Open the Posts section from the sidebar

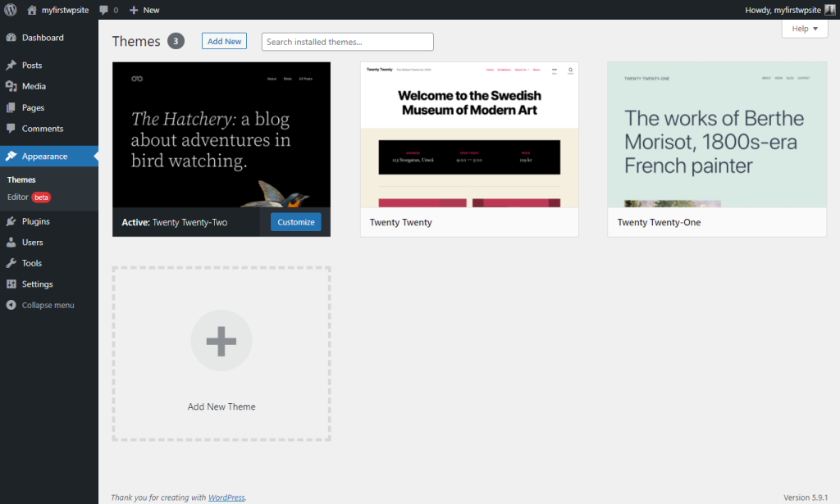26,65
